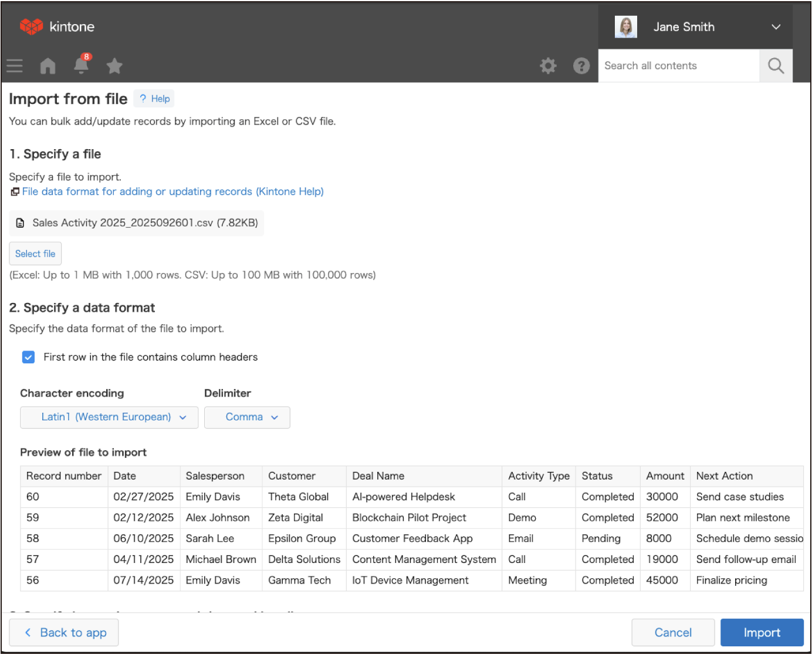Focus the Search all contents field
812x654 pixels.
[678, 66]
